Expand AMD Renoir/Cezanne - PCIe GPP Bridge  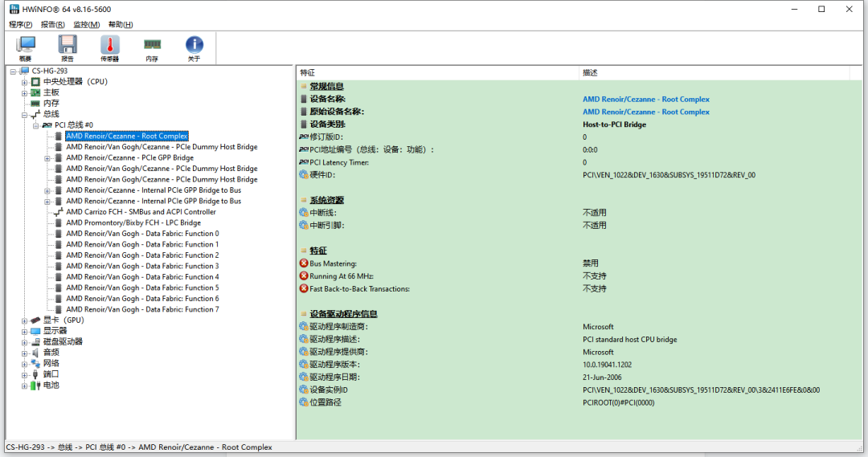[47, 158]
